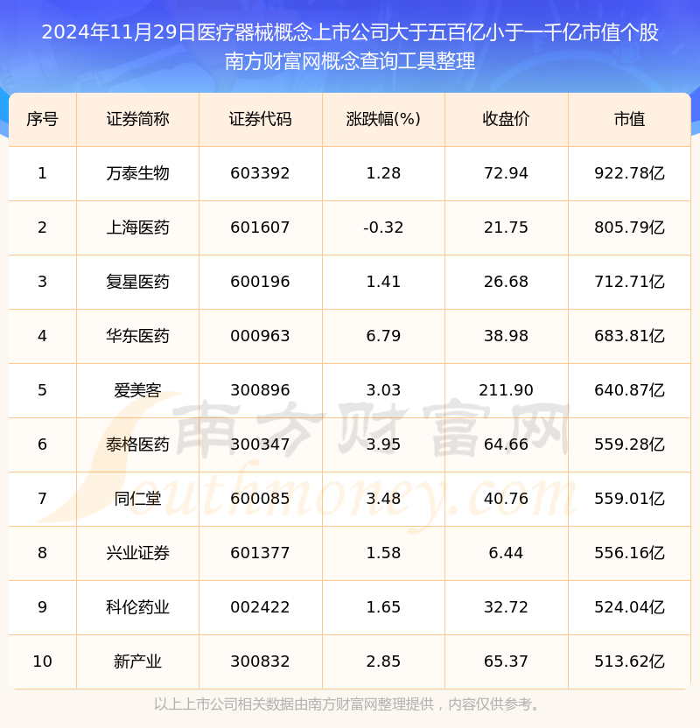
Task: Click market value 805.79亿
Action: [629, 227]
